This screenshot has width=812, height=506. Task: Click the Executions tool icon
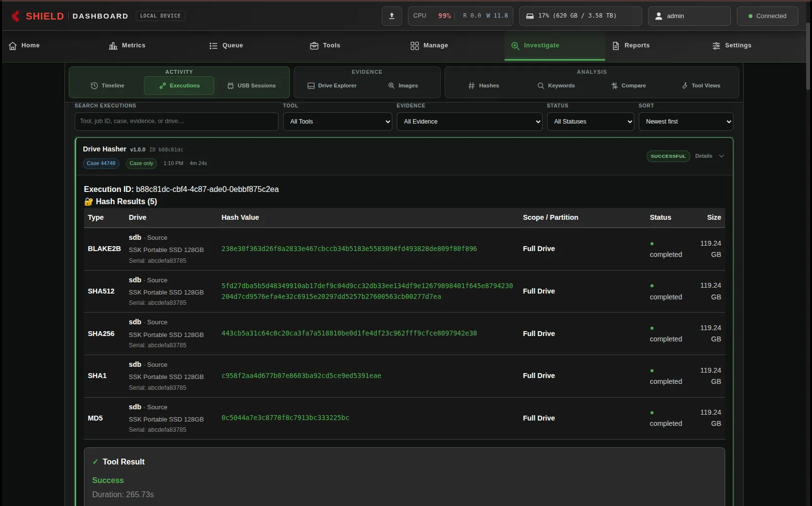point(162,85)
